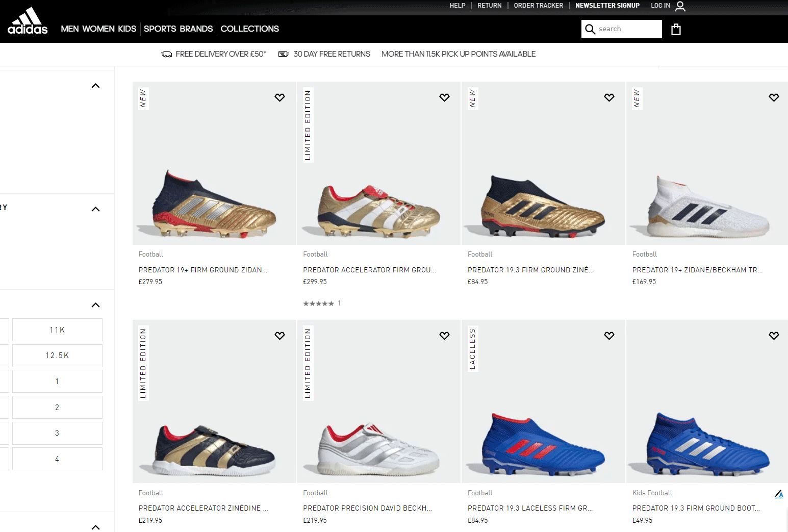Open the MEN menu
788x532 pixels.
click(x=70, y=29)
